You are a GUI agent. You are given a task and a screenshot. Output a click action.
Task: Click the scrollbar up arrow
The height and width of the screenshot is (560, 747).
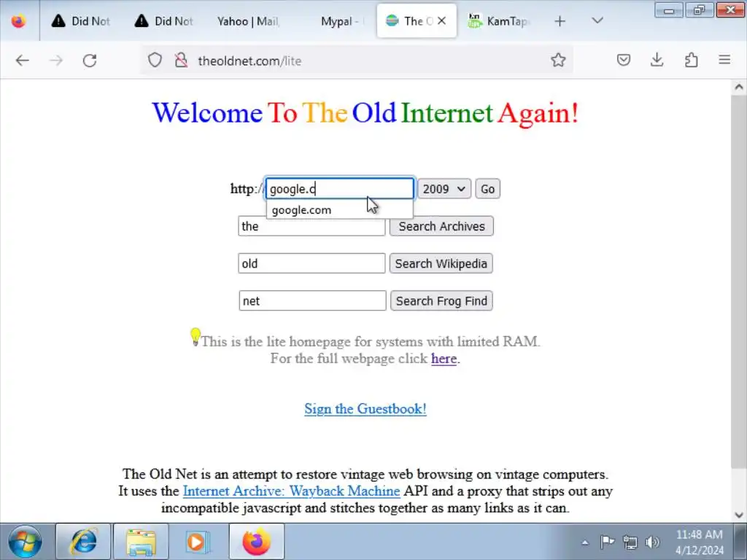tap(738, 87)
